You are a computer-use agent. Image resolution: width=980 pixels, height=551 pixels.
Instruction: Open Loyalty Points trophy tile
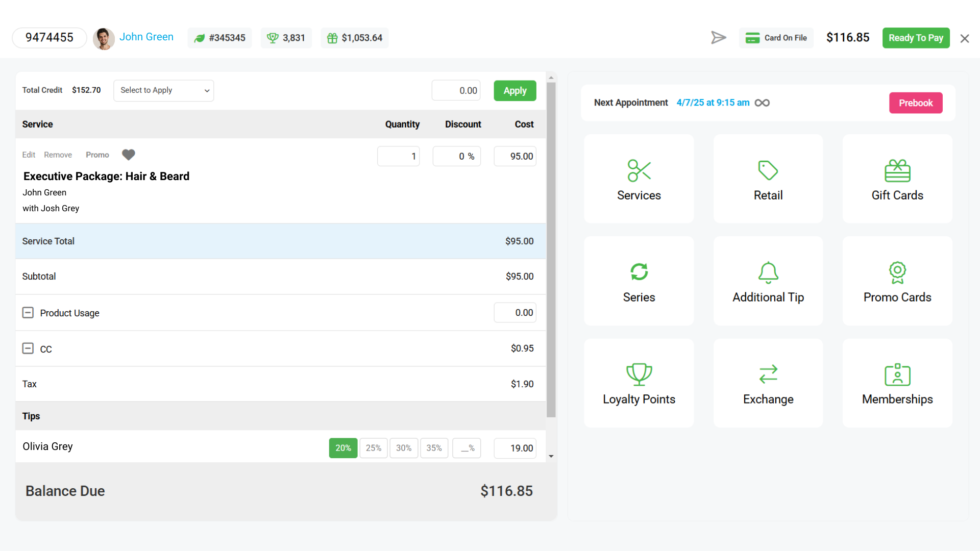pyautogui.click(x=639, y=383)
